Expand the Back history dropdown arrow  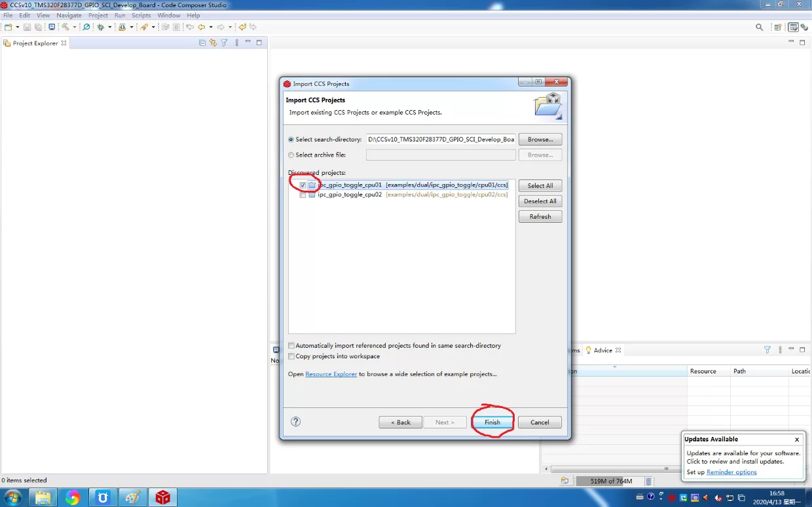(x=211, y=27)
